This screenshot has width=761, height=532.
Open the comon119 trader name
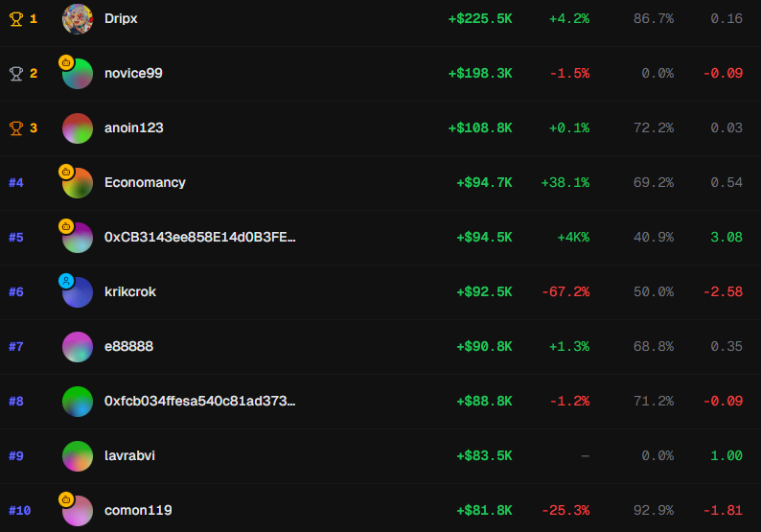pyautogui.click(x=138, y=510)
